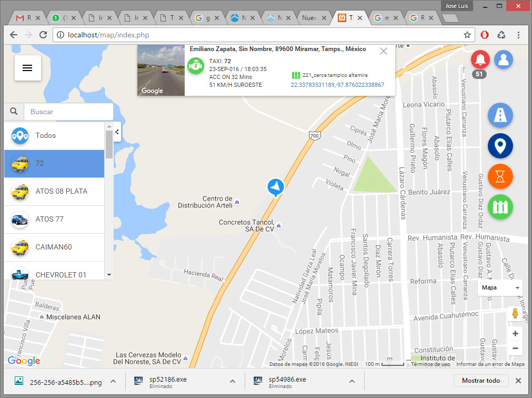Collapse the vehicle list side panel
This screenshot has height=398, width=532.
click(x=117, y=132)
